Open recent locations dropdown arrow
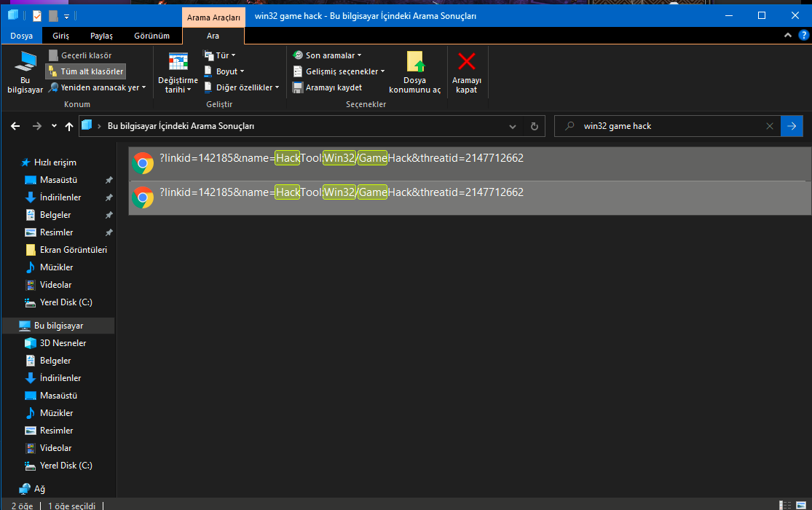 click(54, 126)
